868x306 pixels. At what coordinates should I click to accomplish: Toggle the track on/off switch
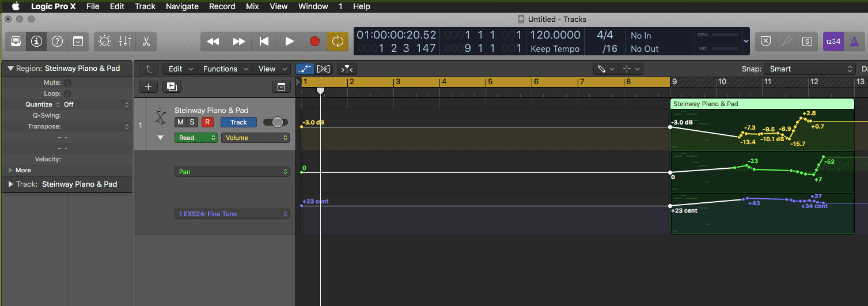[x=275, y=122]
